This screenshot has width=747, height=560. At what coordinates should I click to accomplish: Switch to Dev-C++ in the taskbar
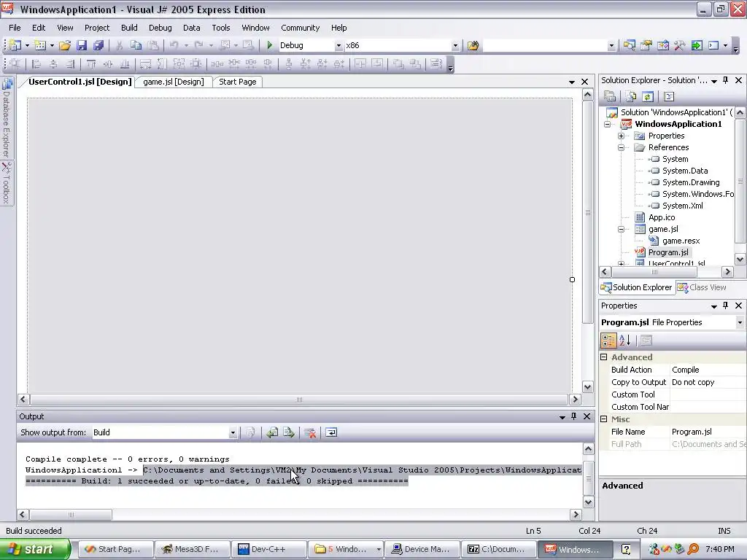[x=268, y=550]
